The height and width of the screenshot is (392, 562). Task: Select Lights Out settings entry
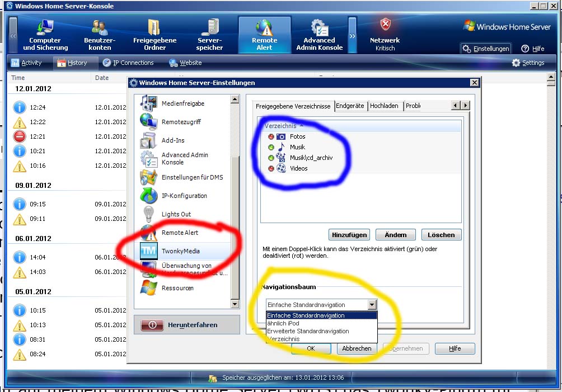(x=176, y=214)
